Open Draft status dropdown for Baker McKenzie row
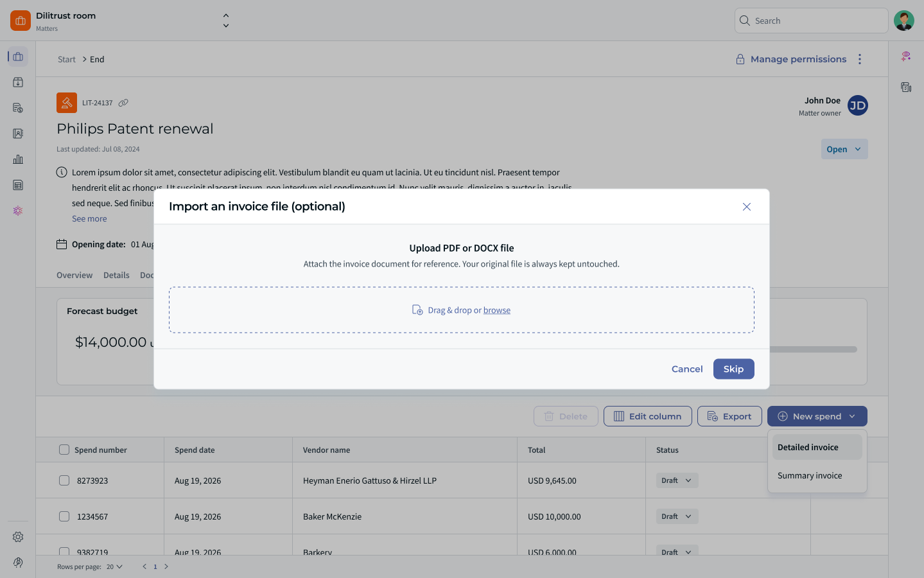924x578 pixels. click(677, 516)
